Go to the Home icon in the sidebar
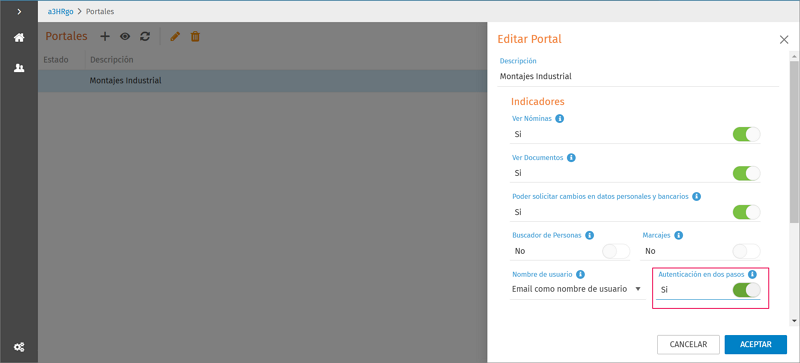Viewport: 800px width, 363px height. [19, 37]
